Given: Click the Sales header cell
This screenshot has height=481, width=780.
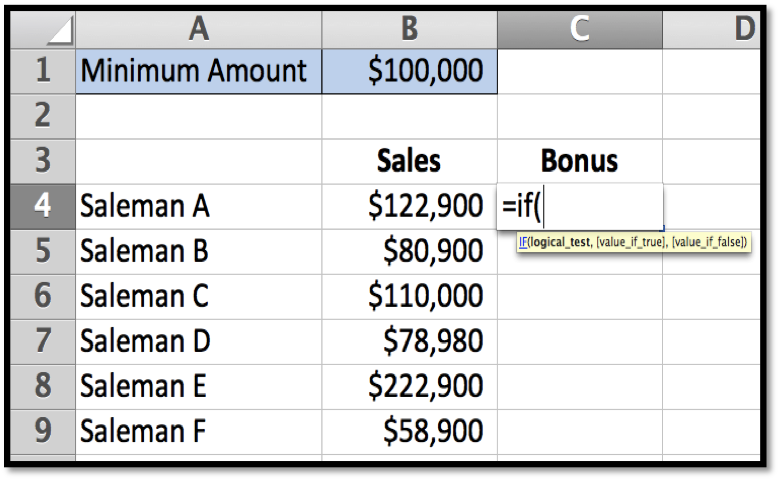Looking at the screenshot, I should (x=409, y=161).
